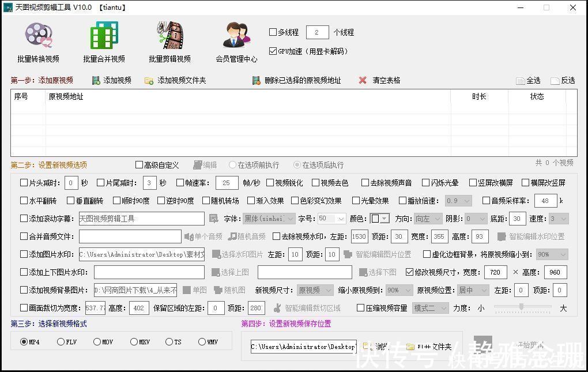Click the 帧速率 25 input field
The height and width of the screenshot is (372, 588).
pyautogui.click(x=227, y=183)
